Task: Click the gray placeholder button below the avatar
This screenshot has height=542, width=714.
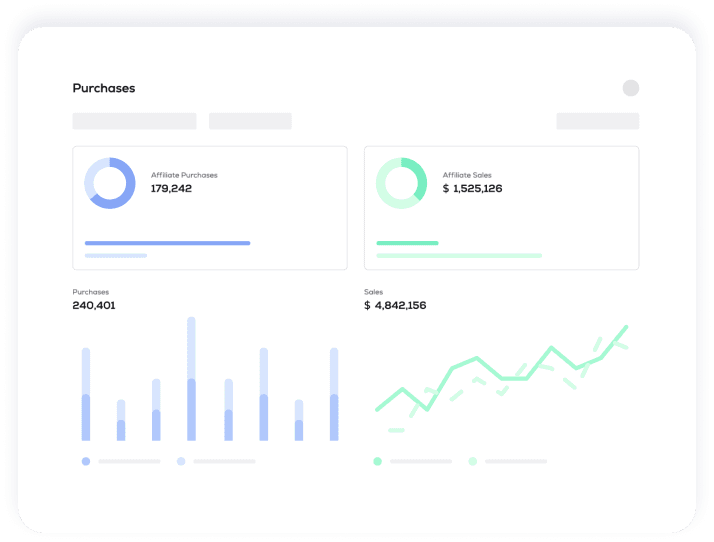Action: point(597,121)
